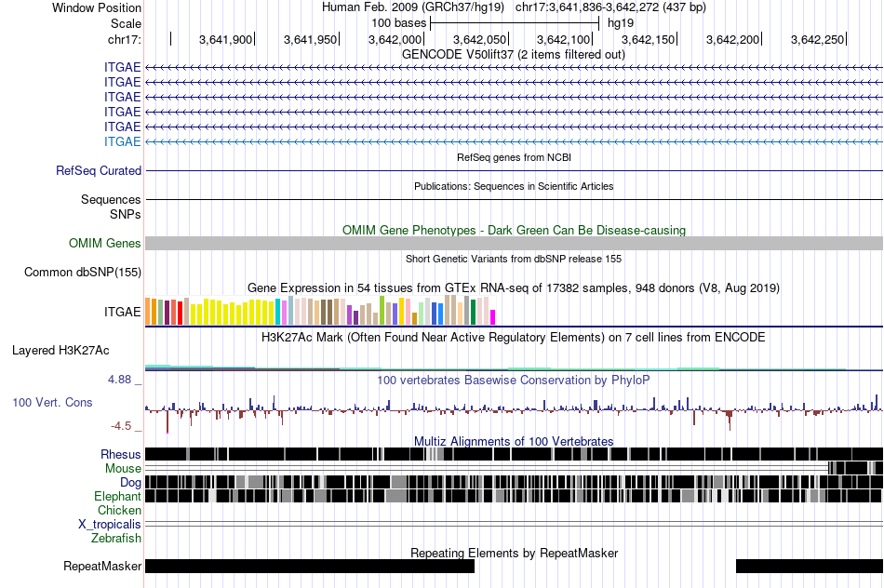
Task: Click ITGAE label beside GTEx bar chart
Action: point(122,312)
